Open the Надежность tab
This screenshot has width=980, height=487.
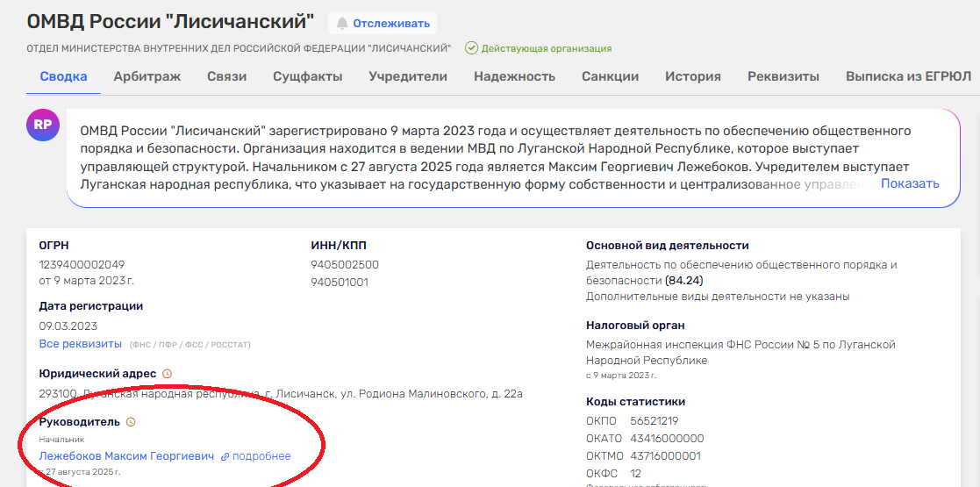pos(514,76)
